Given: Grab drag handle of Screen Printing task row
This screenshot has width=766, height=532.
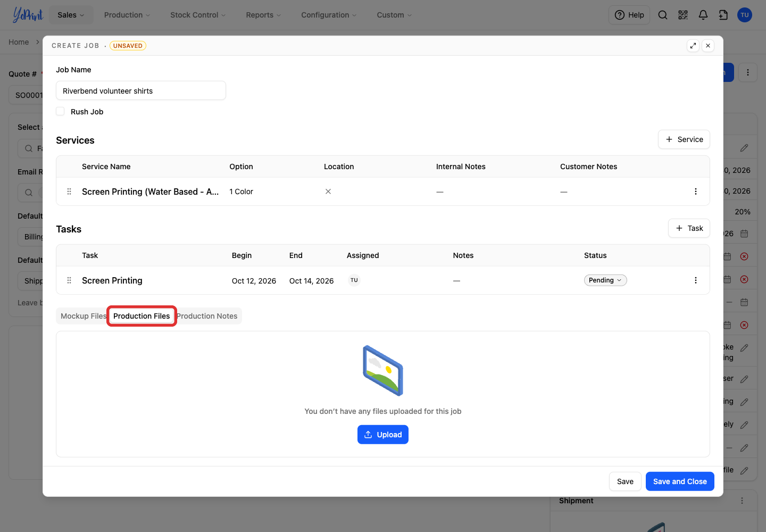Looking at the screenshot, I should pos(69,280).
